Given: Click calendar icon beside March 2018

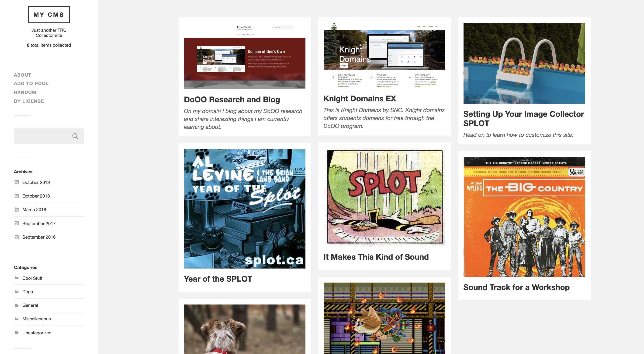Looking at the screenshot, I should 17,209.
